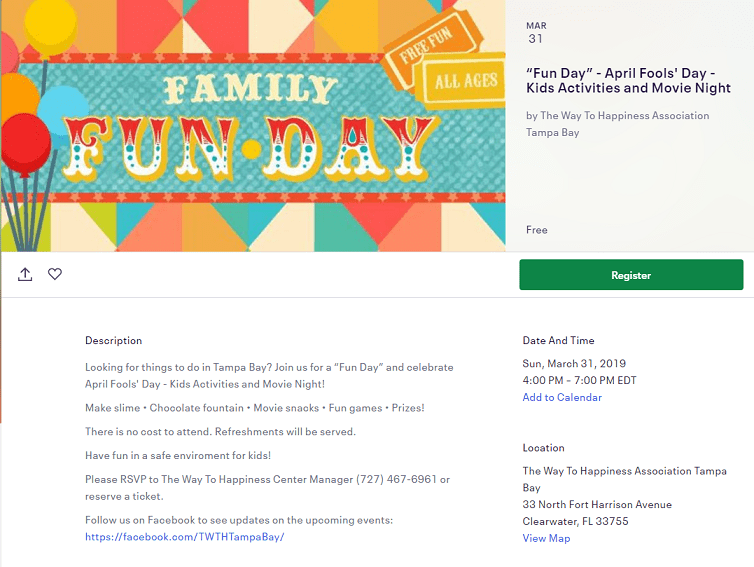
Task: Save event with heart icon
Action: 55,274
